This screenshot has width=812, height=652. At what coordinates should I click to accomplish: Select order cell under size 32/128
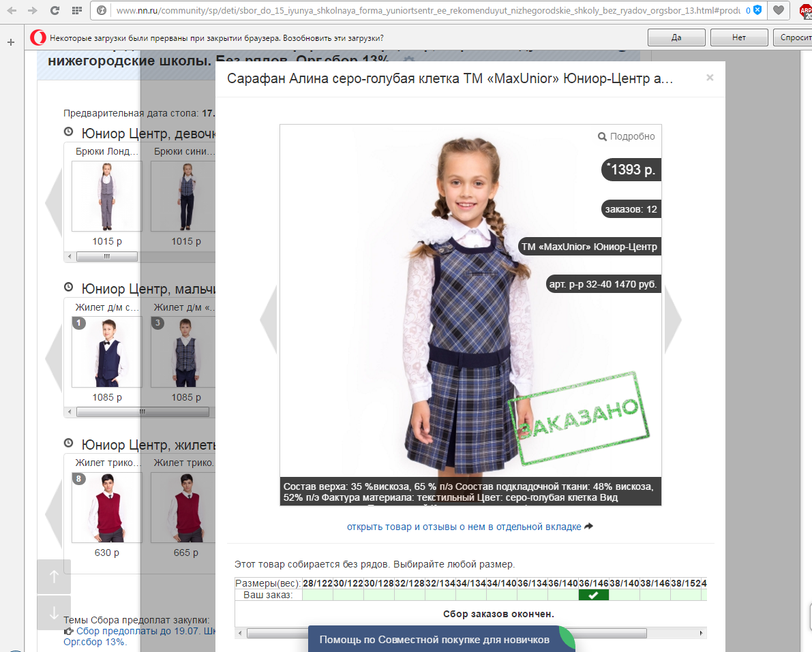click(x=410, y=595)
